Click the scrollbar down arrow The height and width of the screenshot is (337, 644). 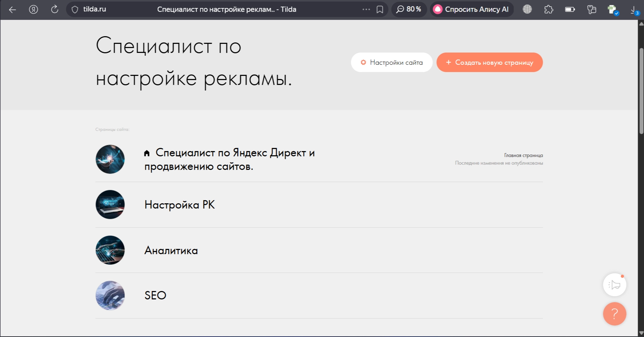(x=641, y=333)
